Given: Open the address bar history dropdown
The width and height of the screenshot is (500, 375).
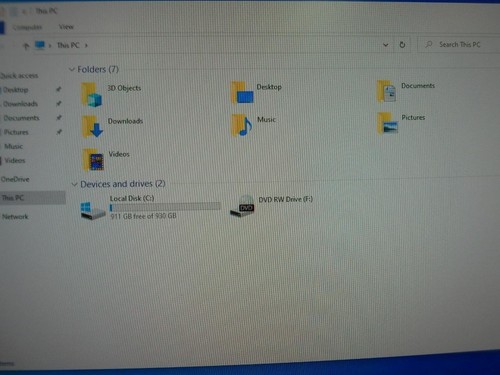Looking at the screenshot, I should 386,45.
